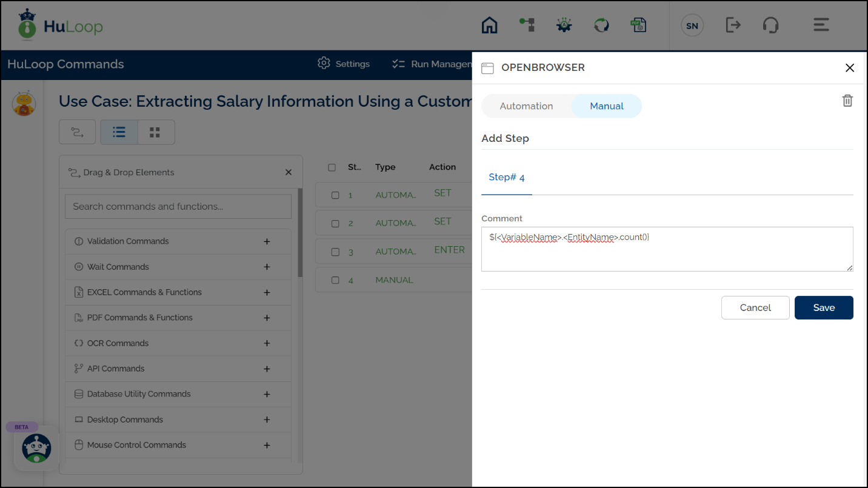Viewport: 868px width, 488px height.
Task: Click the Home icon in top navigation
Action: tap(489, 25)
